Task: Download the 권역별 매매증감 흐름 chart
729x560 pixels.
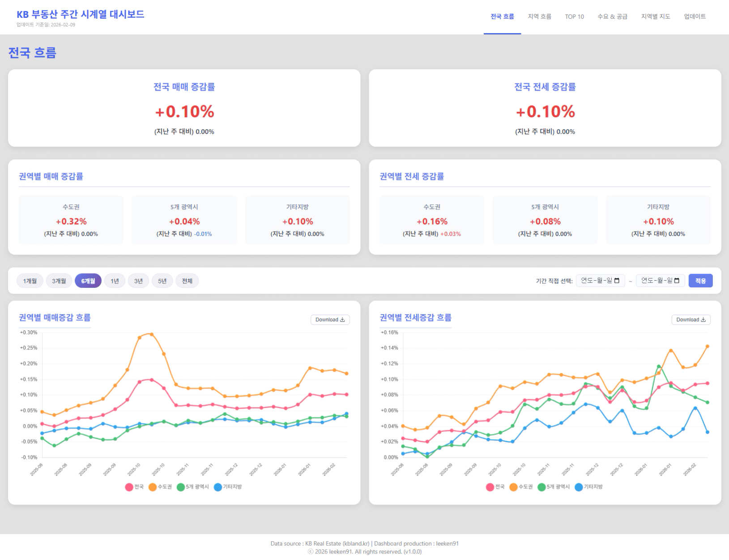Action: click(330, 320)
